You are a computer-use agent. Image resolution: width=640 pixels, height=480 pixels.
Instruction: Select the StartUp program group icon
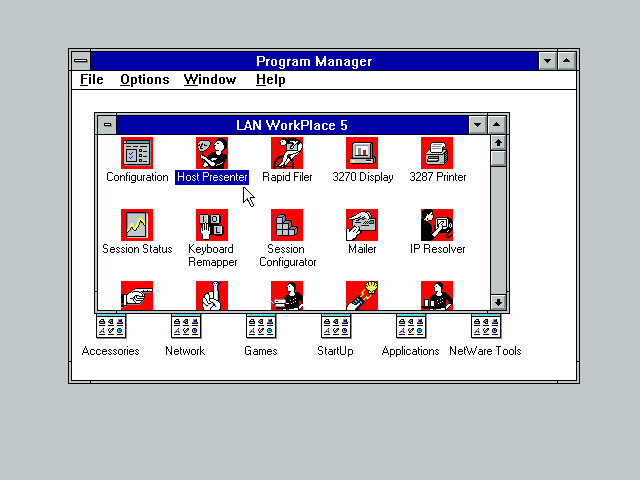(x=336, y=326)
